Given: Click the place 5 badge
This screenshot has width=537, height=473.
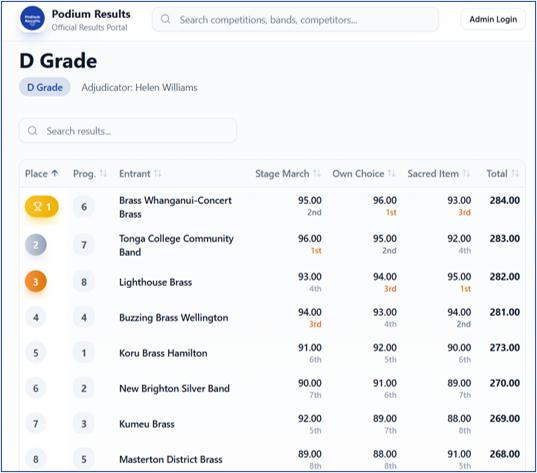Looking at the screenshot, I should [x=36, y=353].
